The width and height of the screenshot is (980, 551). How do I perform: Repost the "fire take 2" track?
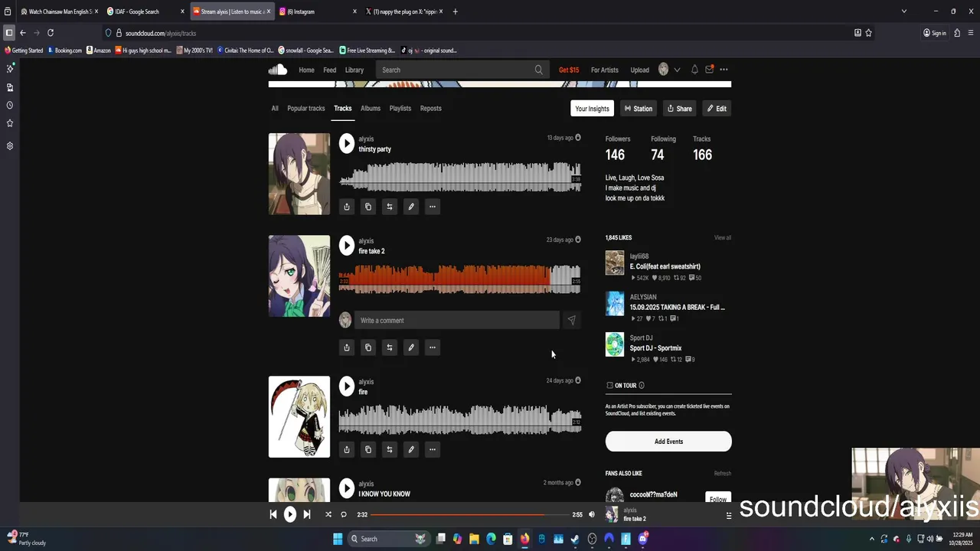(390, 347)
